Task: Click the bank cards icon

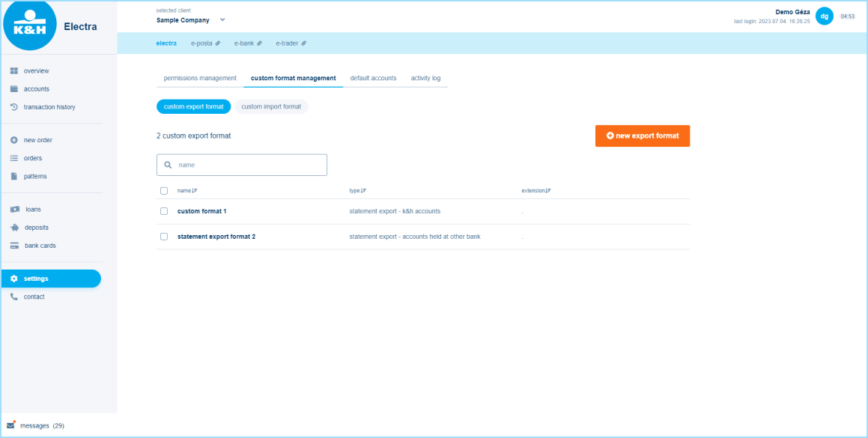Action: point(13,246)
